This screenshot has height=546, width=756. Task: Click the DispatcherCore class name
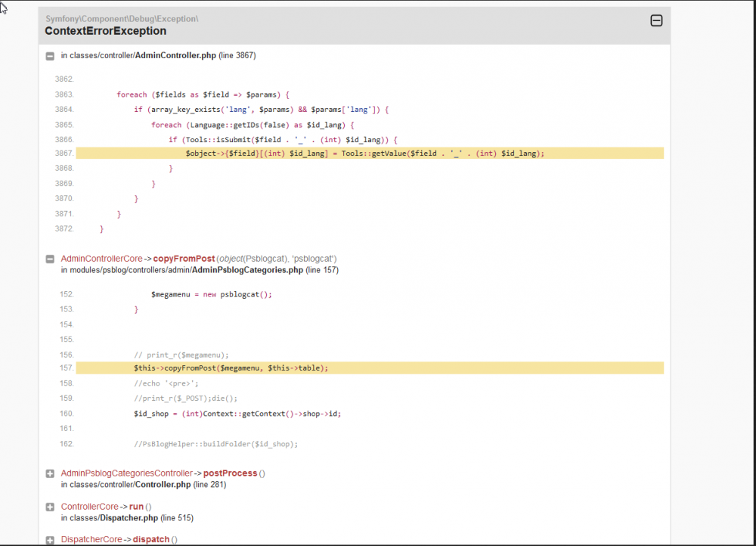point(91,540)
